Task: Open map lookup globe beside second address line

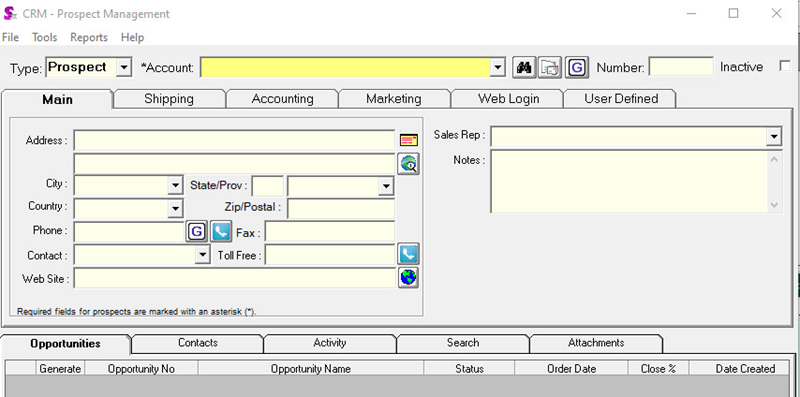Action: pyautogui.click(x=408, y=164)
